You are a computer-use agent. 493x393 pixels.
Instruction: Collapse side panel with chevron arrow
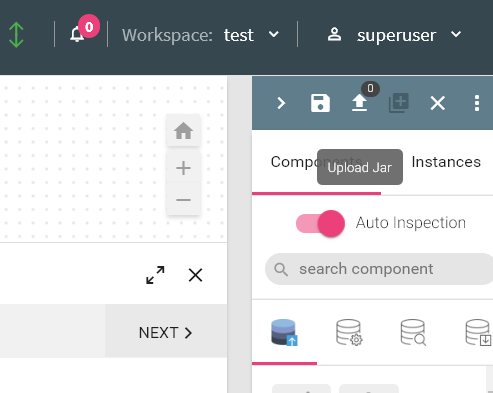pyautogui.click(x=281, y=103)
